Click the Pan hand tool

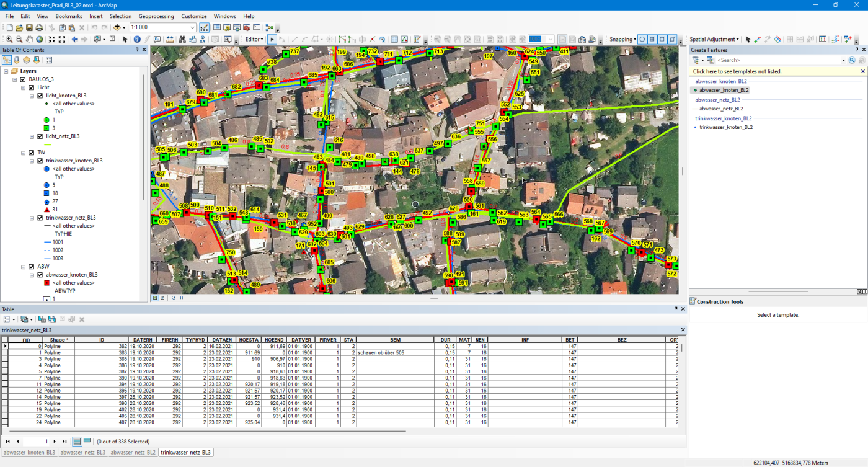click(29, 39)
